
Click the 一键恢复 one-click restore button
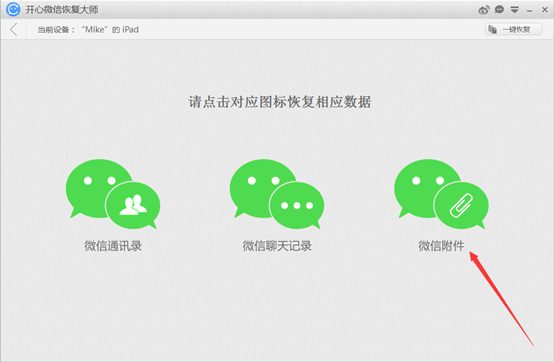[x=513, y=29]
